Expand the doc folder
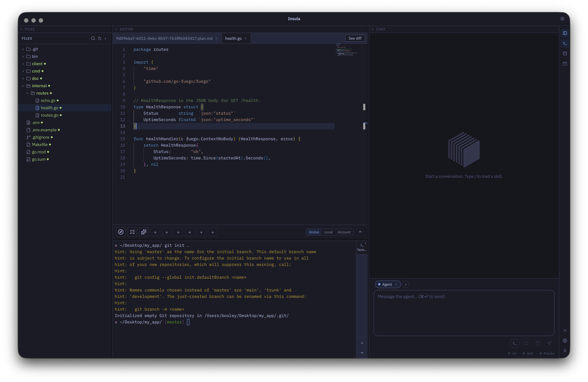Viewport: 588px width, 382px height. coord(65,79)
